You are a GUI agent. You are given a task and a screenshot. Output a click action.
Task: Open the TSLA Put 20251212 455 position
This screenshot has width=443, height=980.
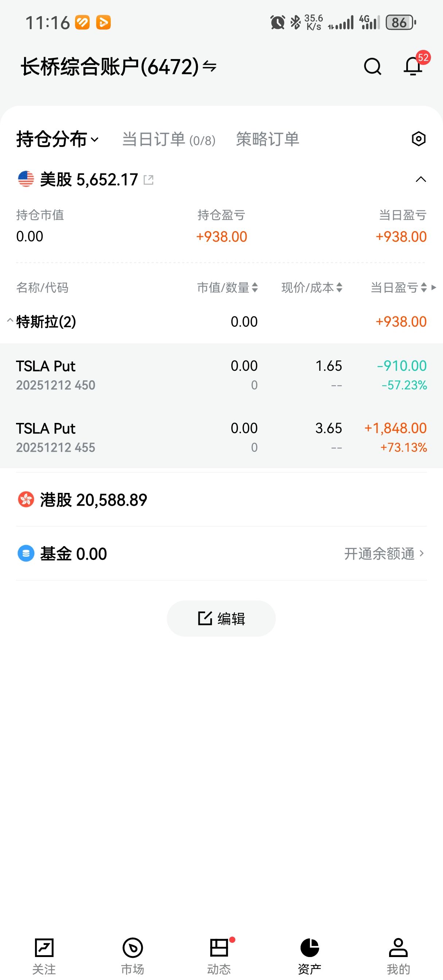[x=221, y=437]
